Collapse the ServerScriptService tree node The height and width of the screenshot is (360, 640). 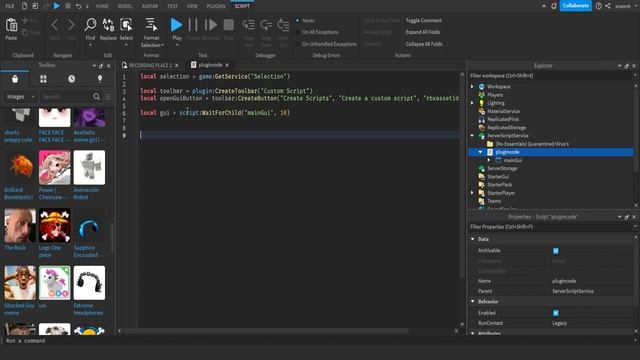point(472,136)
